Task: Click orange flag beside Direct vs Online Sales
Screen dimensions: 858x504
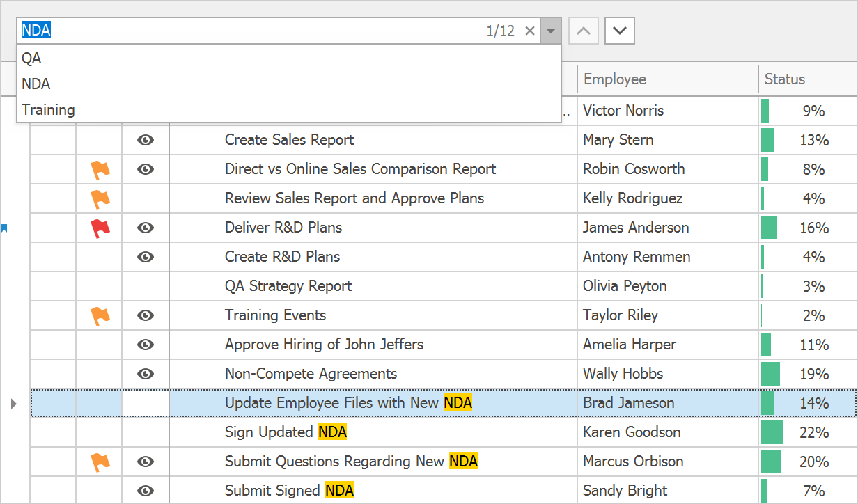Action: tap(100, 170)
